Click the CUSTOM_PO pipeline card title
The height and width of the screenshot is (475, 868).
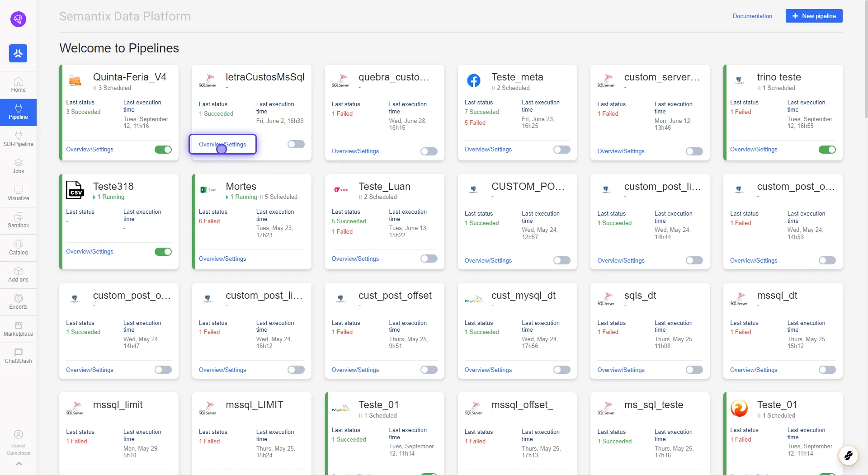pos(528,187)
